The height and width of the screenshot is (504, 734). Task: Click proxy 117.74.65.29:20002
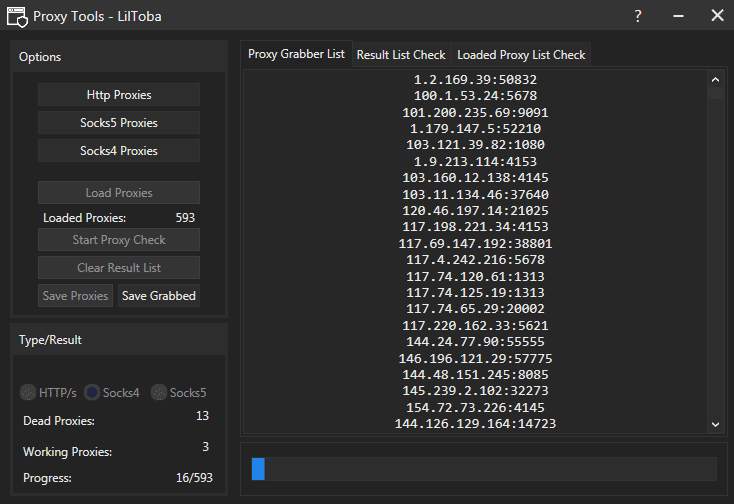click(x=475, y=309)
